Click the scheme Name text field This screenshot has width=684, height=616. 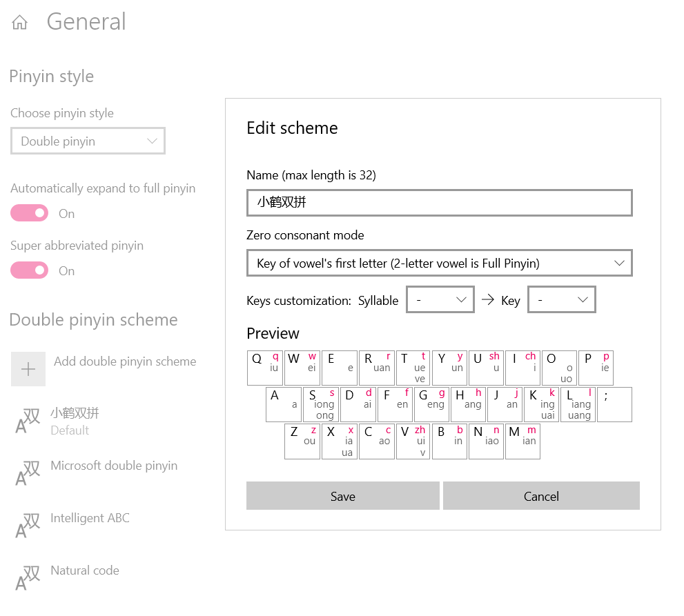439,203
